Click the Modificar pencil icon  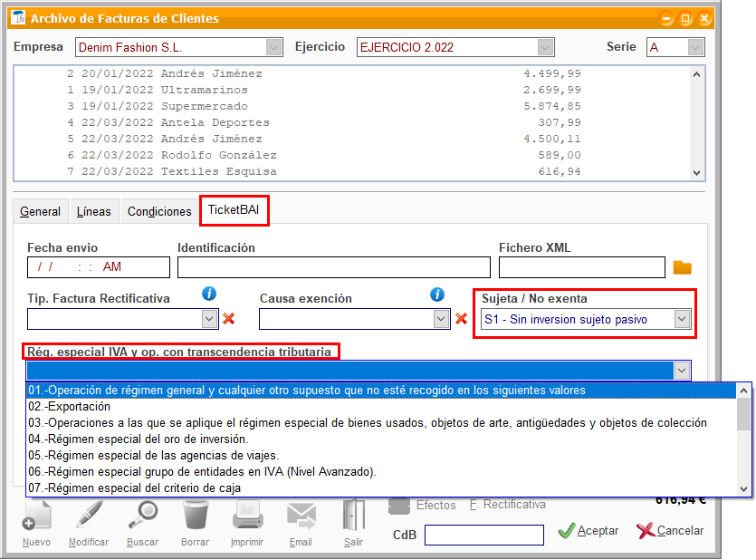coord(89,518)
